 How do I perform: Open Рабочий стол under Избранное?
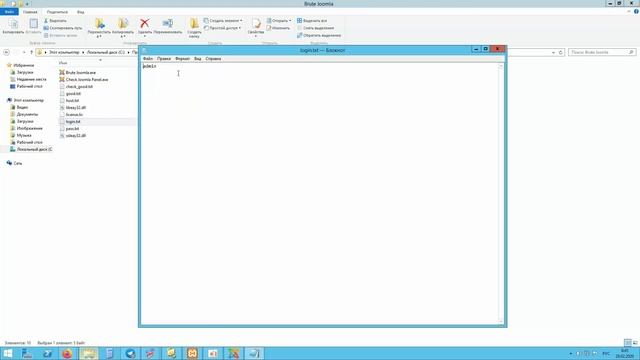(26, 86)
